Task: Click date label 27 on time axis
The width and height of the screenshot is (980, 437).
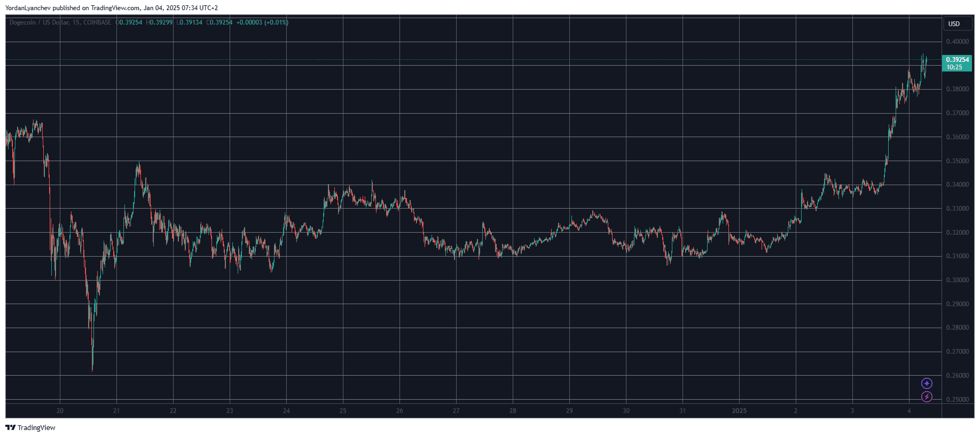Action: coord(456,411)
